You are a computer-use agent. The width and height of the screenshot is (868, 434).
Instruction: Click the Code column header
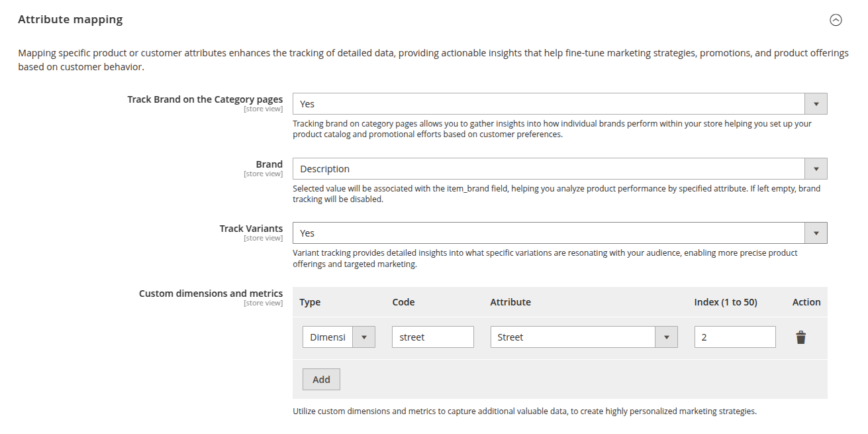click(x=403, y=301)
